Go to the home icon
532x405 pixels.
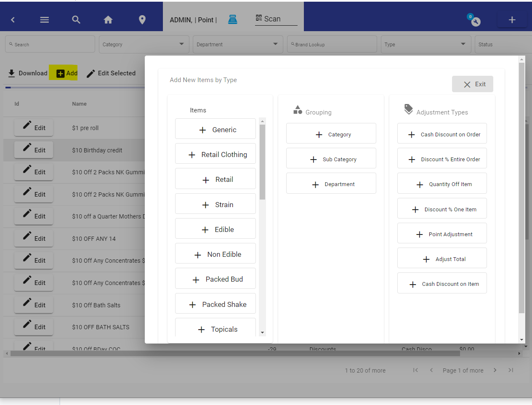tap(108, 20)
